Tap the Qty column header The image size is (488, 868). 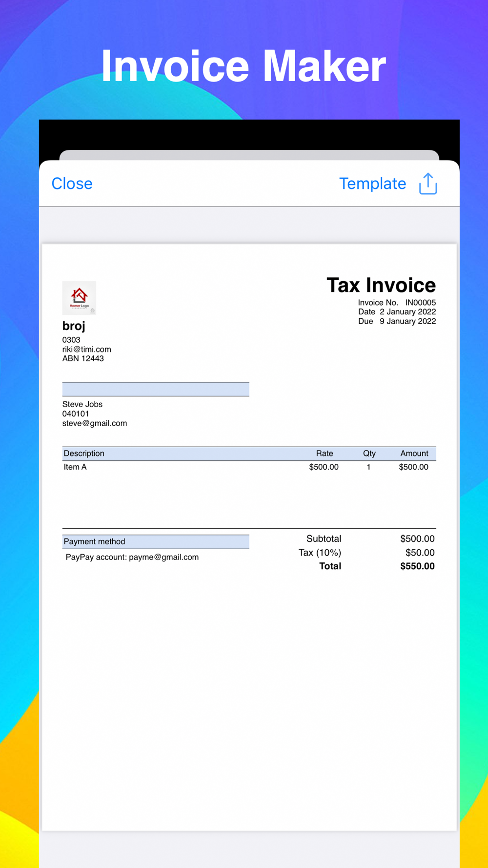[369, 454]
